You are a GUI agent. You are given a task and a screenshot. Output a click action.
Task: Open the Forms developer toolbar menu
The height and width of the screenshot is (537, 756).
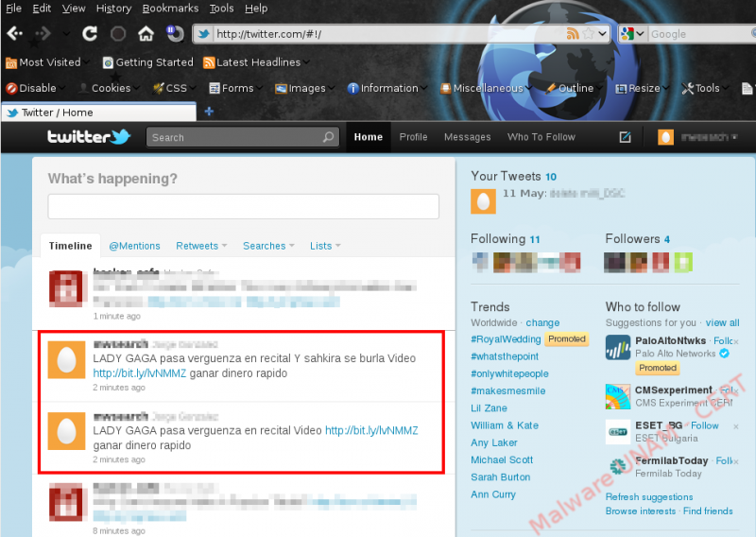(235, 88)
